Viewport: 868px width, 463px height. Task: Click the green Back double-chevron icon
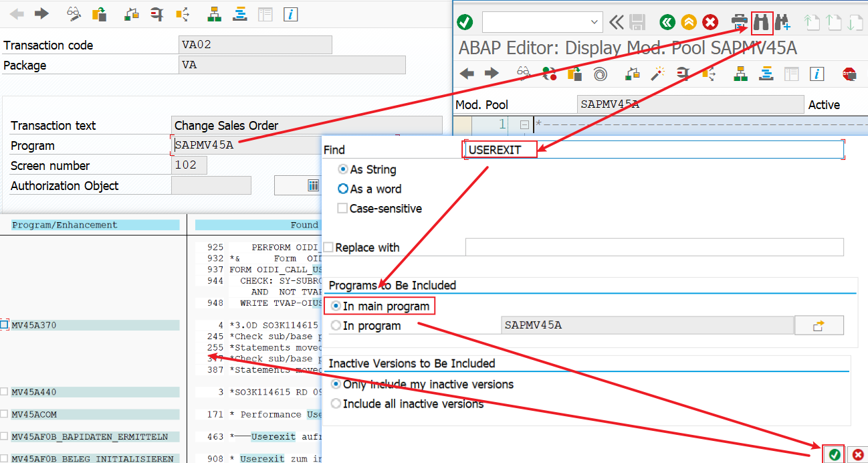pyautogui.click(x=667, y=23)
